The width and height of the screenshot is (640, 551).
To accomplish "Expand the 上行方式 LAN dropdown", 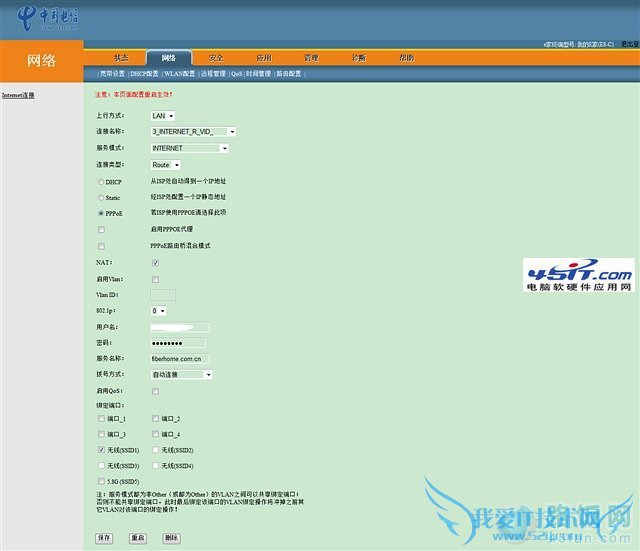I will pyautogui.click(x=163, y=116).
